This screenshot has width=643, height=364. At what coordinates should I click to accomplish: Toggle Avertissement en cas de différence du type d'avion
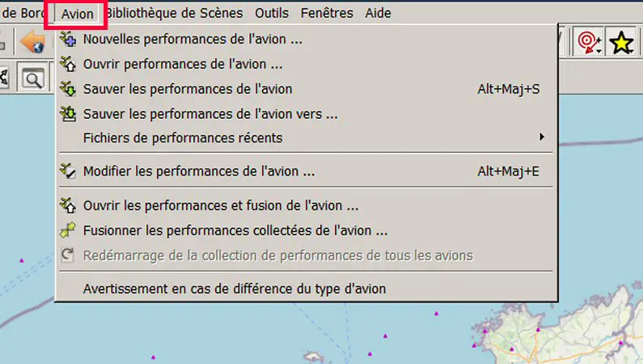(234, 289)
